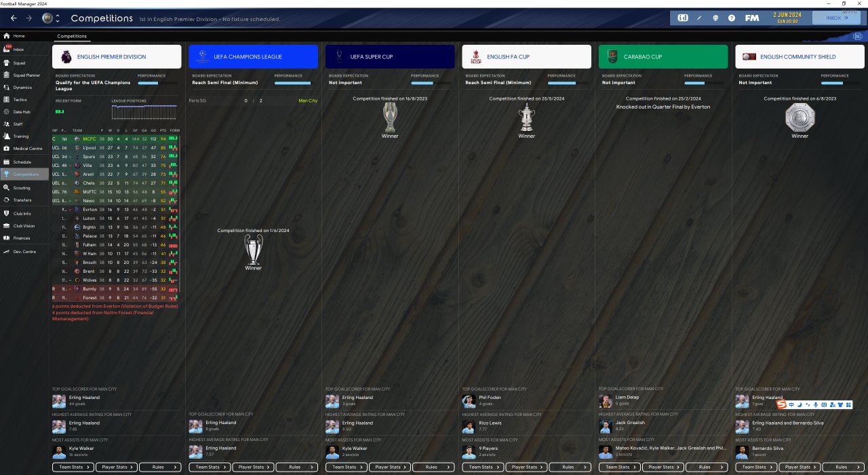Click the Sogou input method S logo
This screenshot has width=868, height=475.
[781, 405]
